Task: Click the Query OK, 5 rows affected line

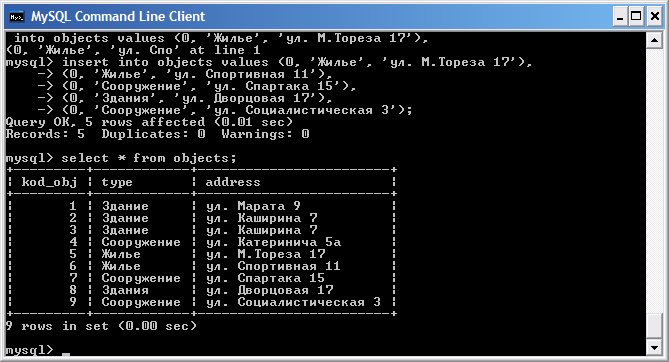Action: [149, 123]
